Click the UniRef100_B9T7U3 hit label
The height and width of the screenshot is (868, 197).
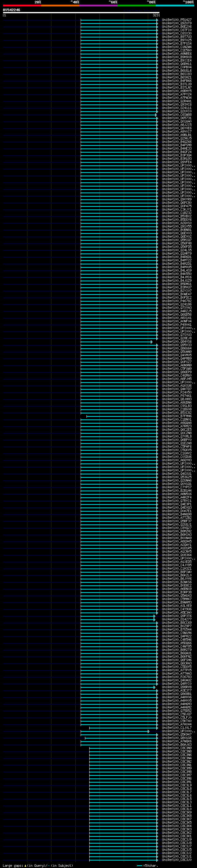(x=176, y=37)
